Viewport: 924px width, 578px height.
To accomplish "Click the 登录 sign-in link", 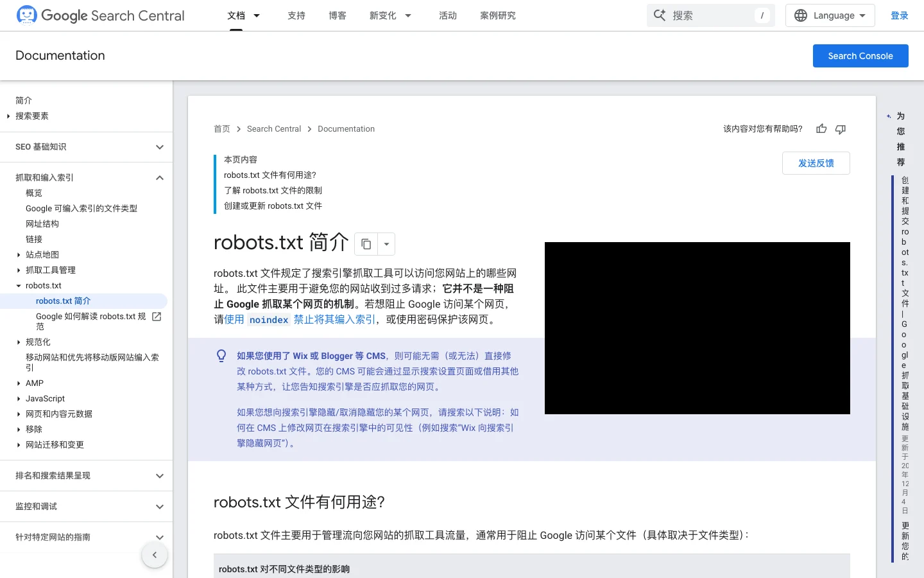I will (x=900, y=15).
